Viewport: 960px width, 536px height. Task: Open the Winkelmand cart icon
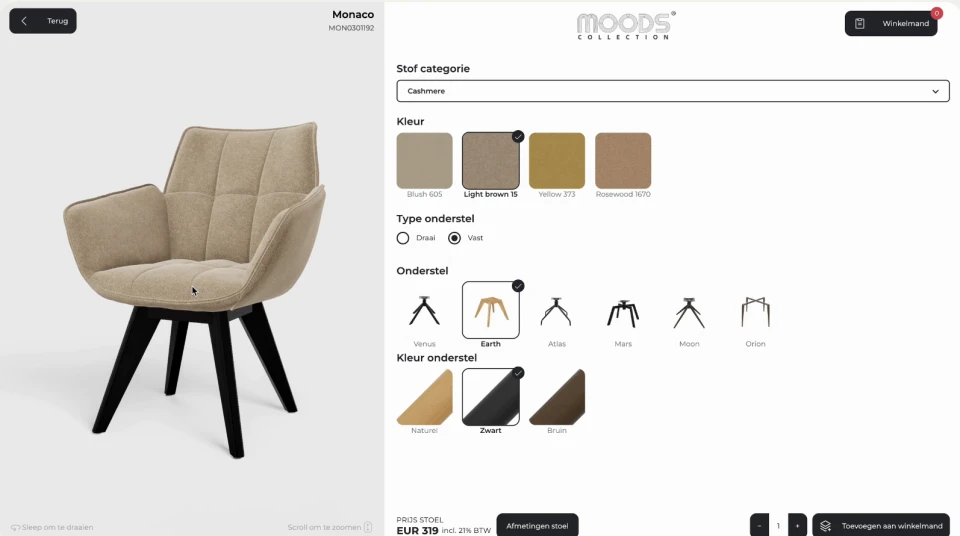[x=860, y=23]
